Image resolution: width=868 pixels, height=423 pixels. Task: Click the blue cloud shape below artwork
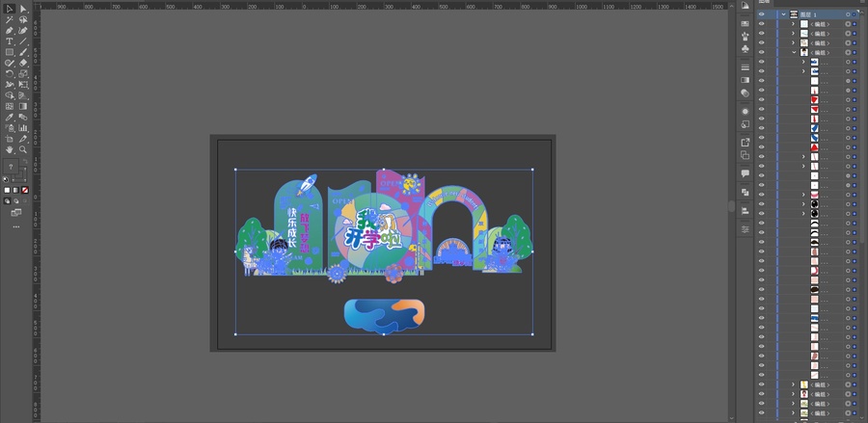click(x=385, y=316)
